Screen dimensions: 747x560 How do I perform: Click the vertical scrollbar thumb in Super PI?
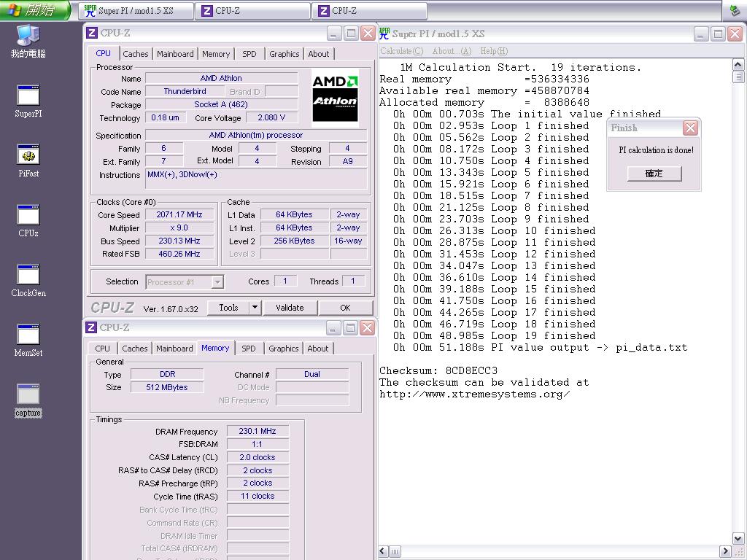click(738, 77)
